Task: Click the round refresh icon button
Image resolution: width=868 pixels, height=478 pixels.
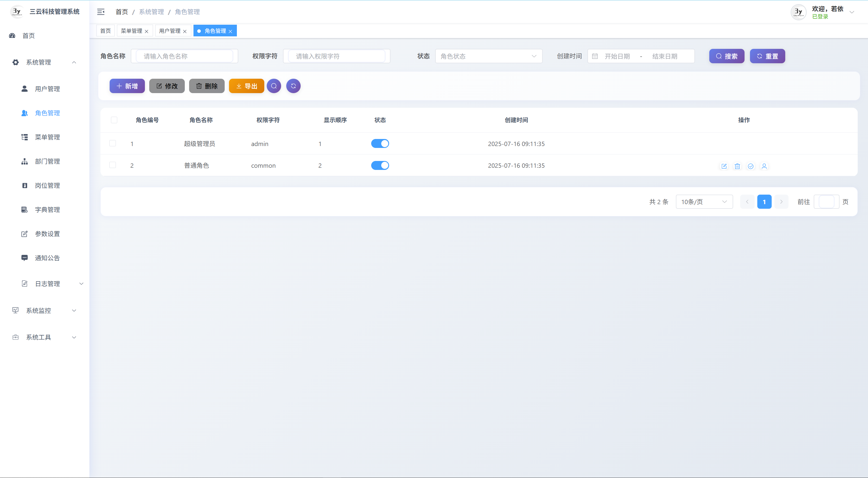Action: [293, 86]
